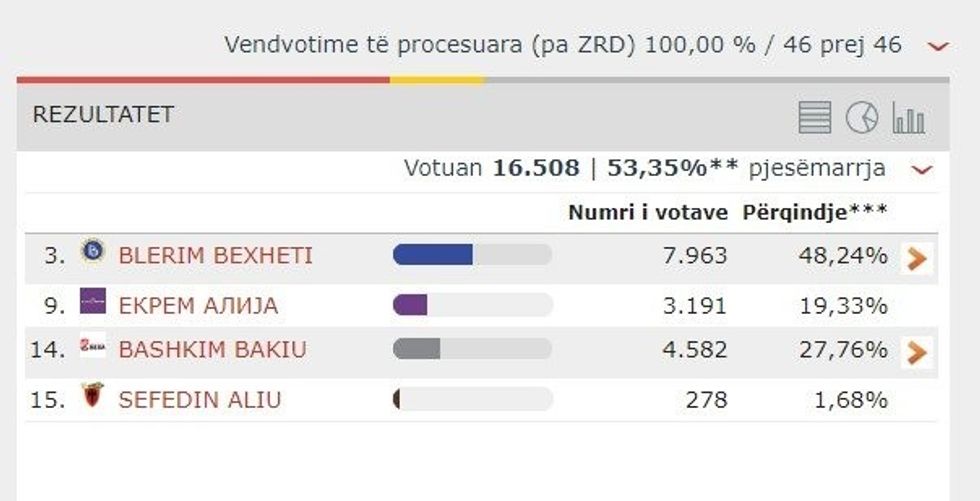Click Sefedin Aliu's party emblem

point(93,397)
